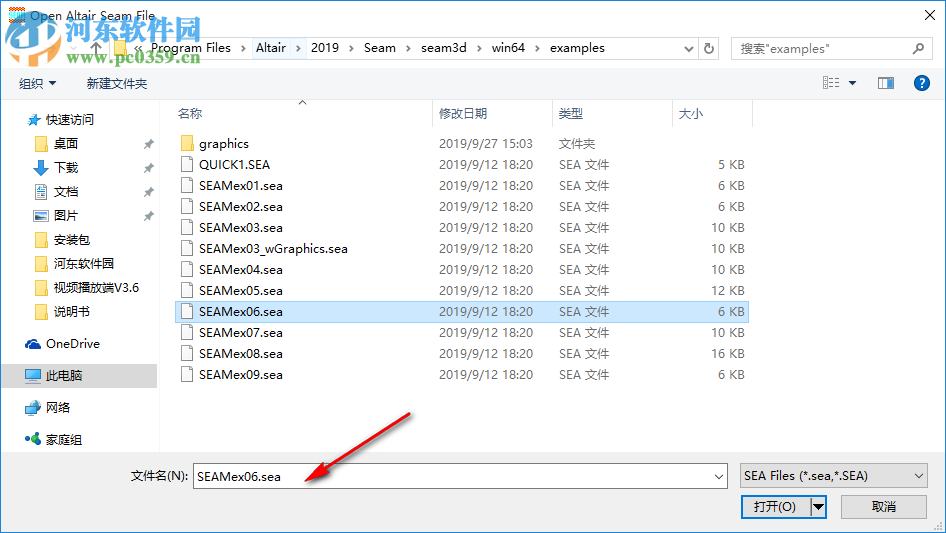946x533 pixels.
Task: Close the Open Altair Seam File dialog
Action: [x=930, y=15]
